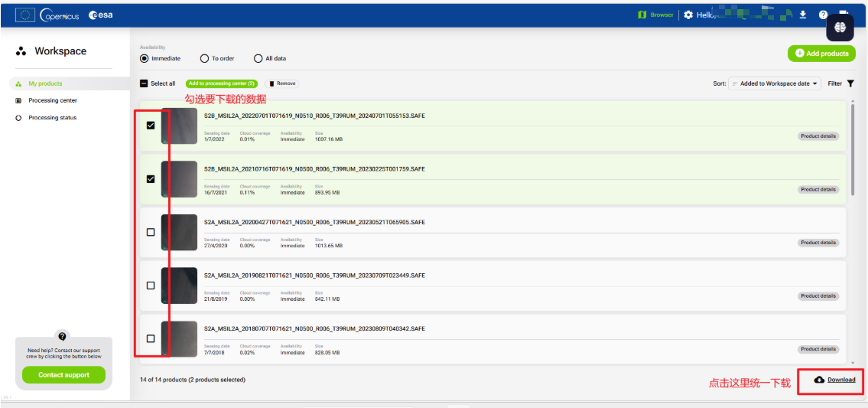Click the Download link at bottom right
The height and width of the screenshot is (408, 868).
click(x=835, y=380)
